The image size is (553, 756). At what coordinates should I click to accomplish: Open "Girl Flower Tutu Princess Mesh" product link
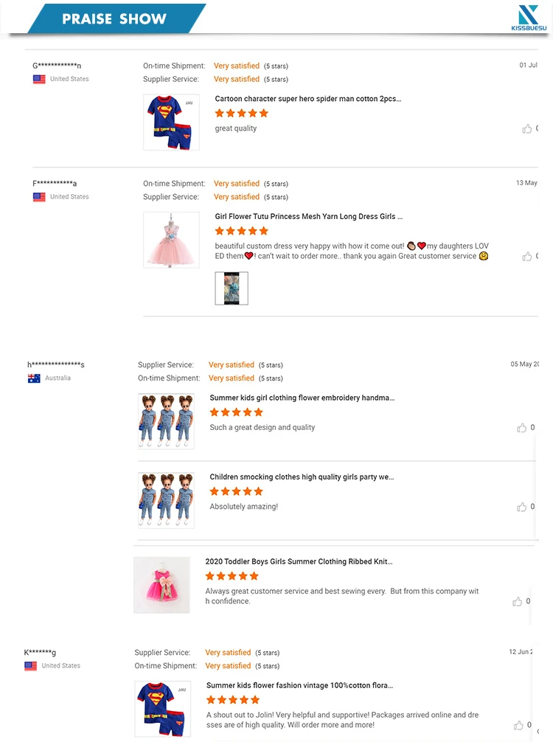[309, 217]
